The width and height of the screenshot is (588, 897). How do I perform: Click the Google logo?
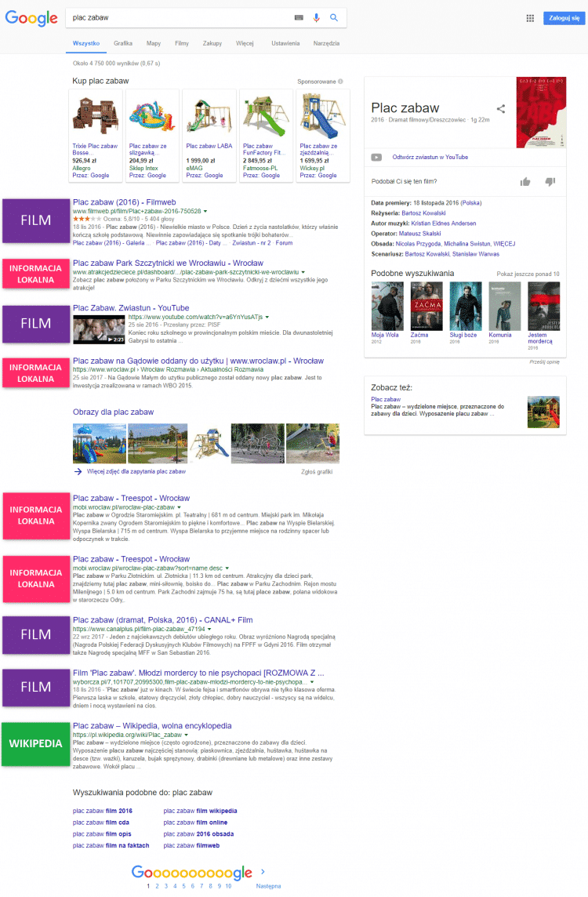coord(31,18)
